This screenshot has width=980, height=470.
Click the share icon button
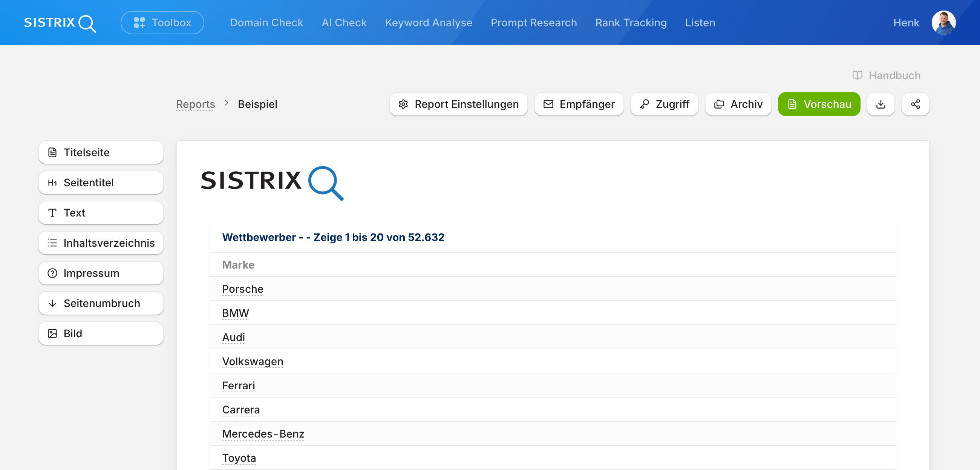pos(915,104)
